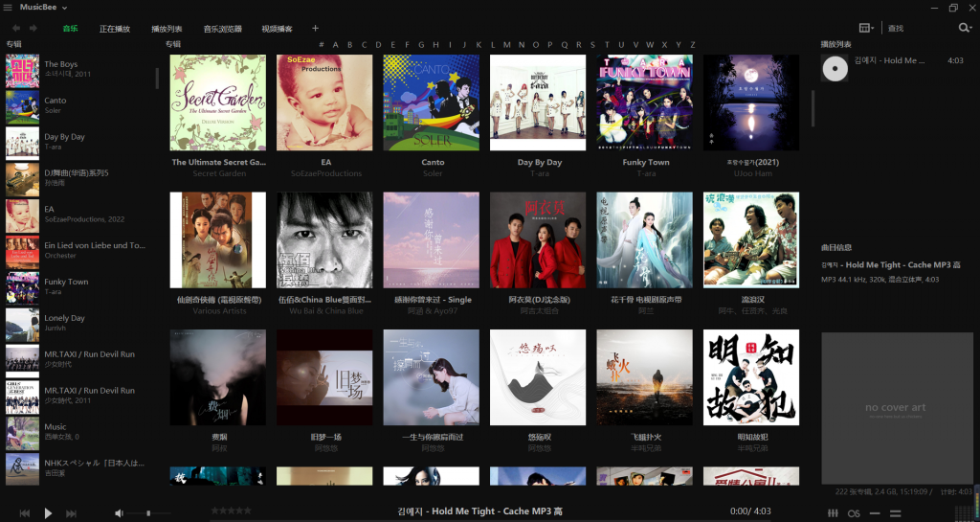Viewport: 980px width, 522px height.
Task: Jump to albums starting with Z
Action: (x=693, y=45)
